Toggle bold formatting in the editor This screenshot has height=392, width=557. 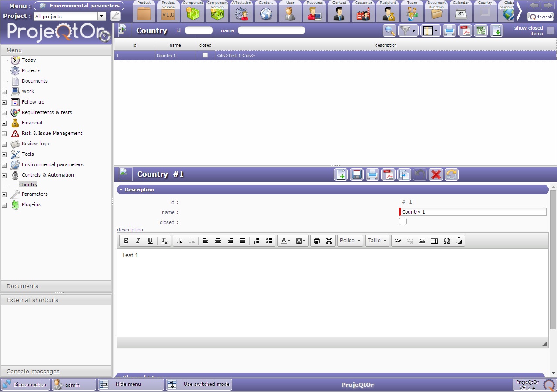(126, 241)
